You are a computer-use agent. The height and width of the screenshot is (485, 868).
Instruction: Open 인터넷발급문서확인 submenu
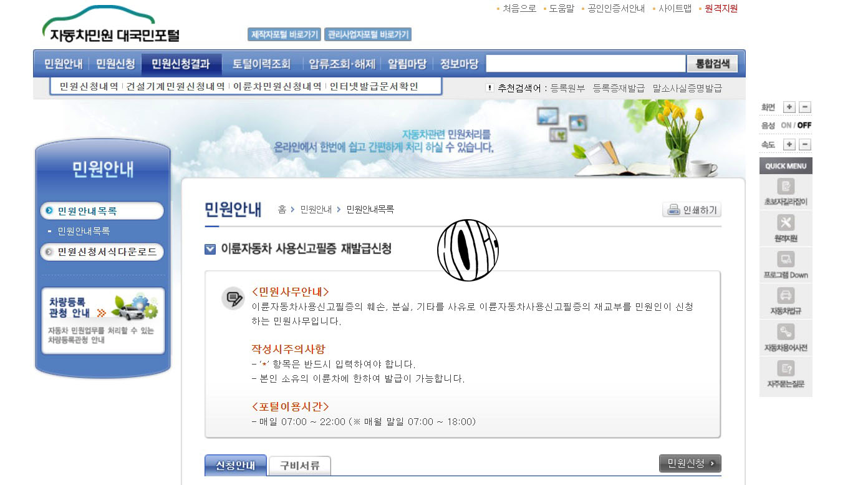pyautogui.click(x=374, y=87)
